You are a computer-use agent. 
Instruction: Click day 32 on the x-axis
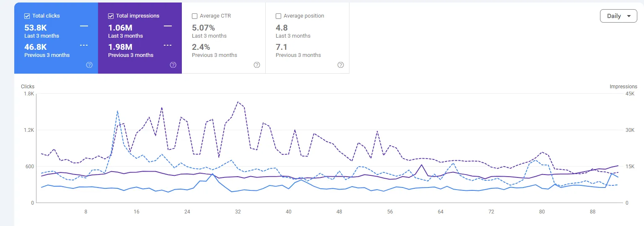pyautogui.click(x=238, y=212)
